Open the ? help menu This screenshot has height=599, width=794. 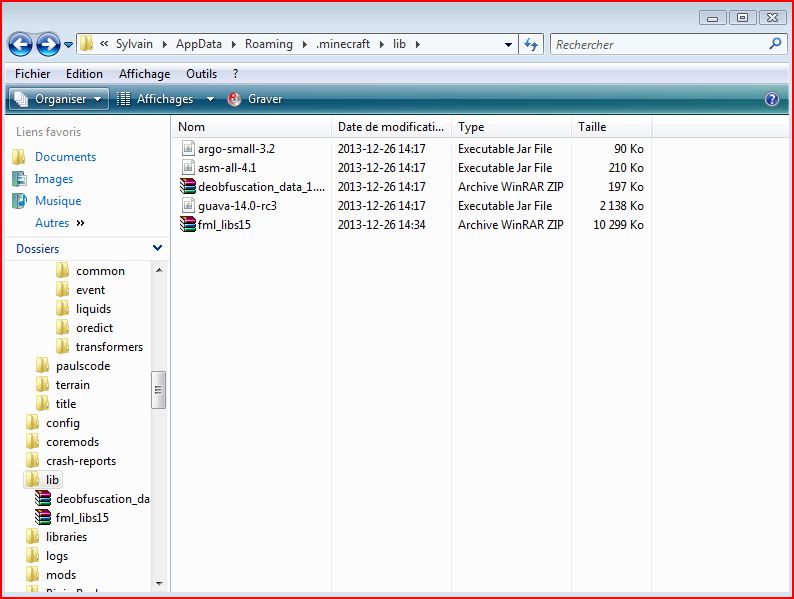235,74
